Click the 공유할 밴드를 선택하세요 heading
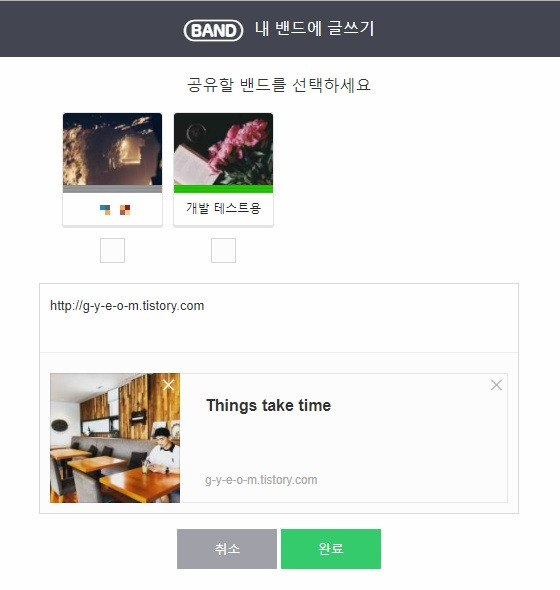Screen dimensions: 560x590 (x=279, y=85)
